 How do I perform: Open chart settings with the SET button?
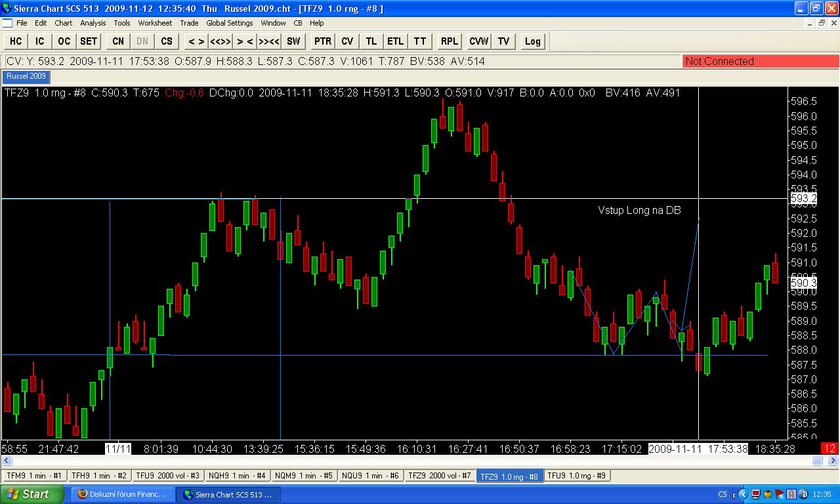coord(89,41)
